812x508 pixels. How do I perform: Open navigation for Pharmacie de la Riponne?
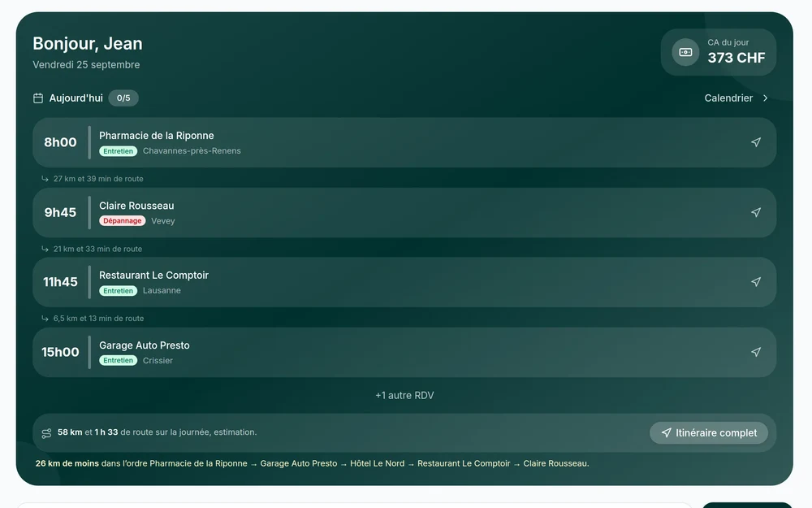pyautogui.click(x=755, y=142)
